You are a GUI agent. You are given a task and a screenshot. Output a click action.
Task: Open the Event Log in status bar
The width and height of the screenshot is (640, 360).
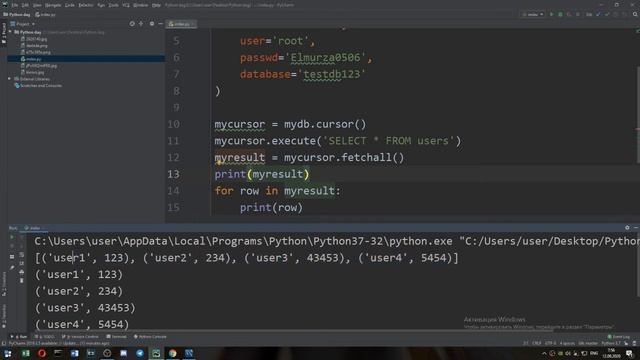pyautogui.click(x=619, y=337)
